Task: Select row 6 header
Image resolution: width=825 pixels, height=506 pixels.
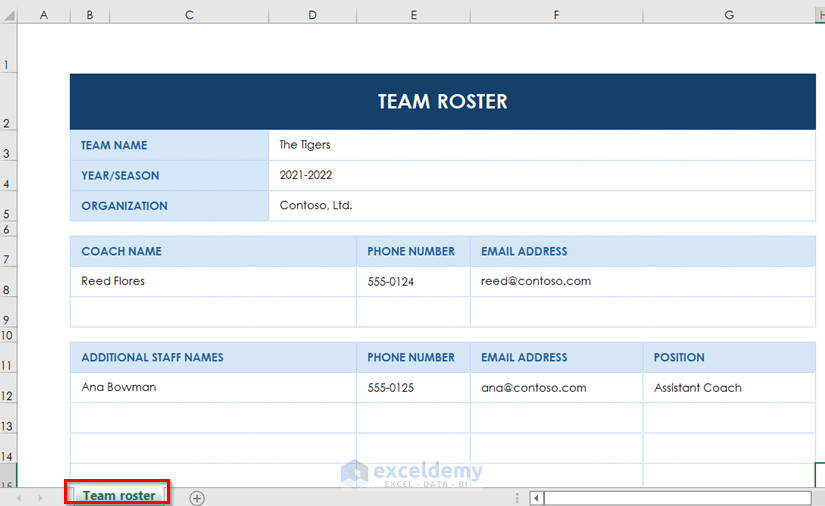Action: [x=8, y=229]
